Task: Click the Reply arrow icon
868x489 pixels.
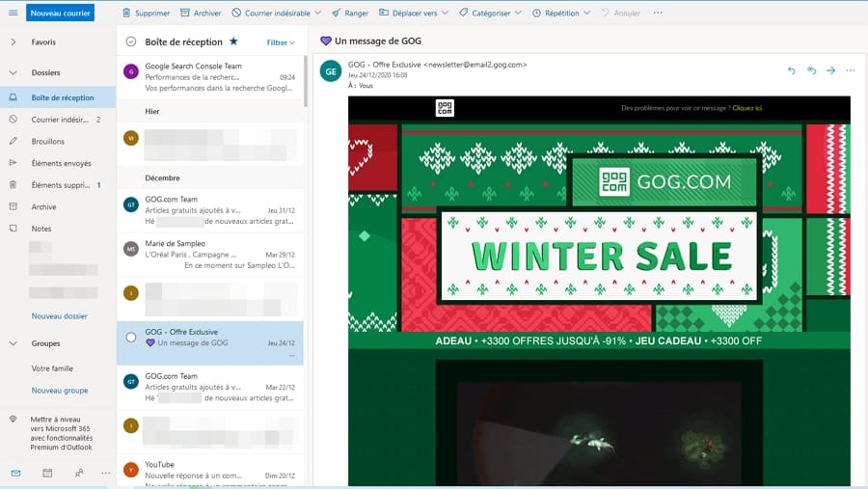Action: tap(792, 70)
